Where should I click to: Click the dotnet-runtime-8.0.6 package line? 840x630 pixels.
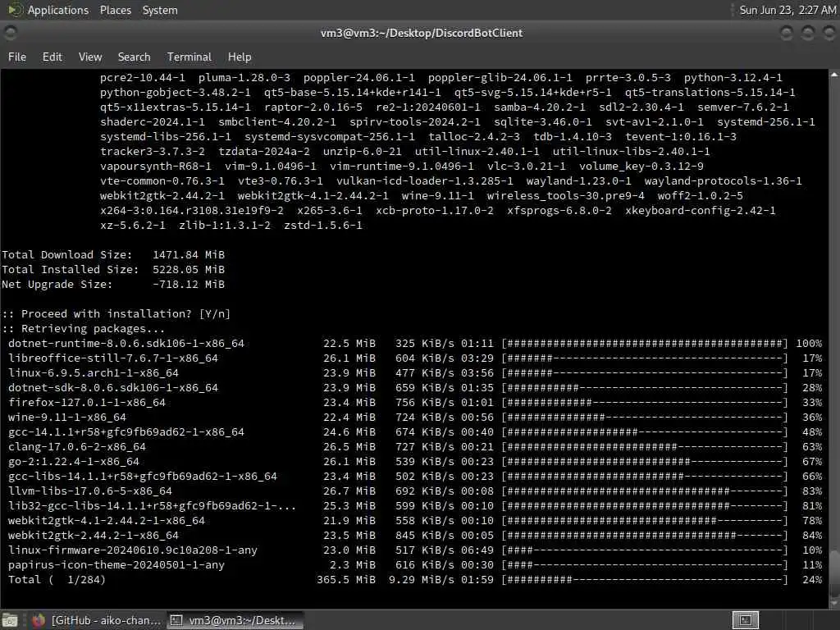[x=414, y=344]
